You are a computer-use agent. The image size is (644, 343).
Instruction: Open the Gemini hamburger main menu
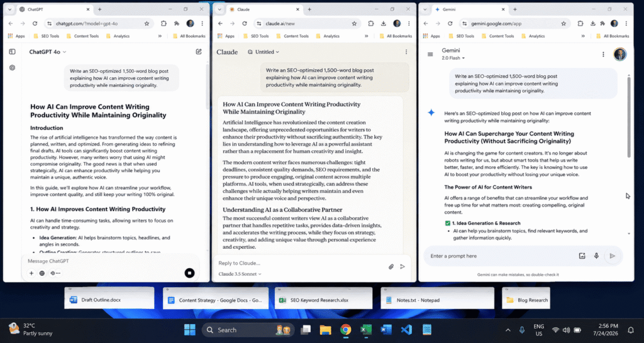tap(430, 54)
